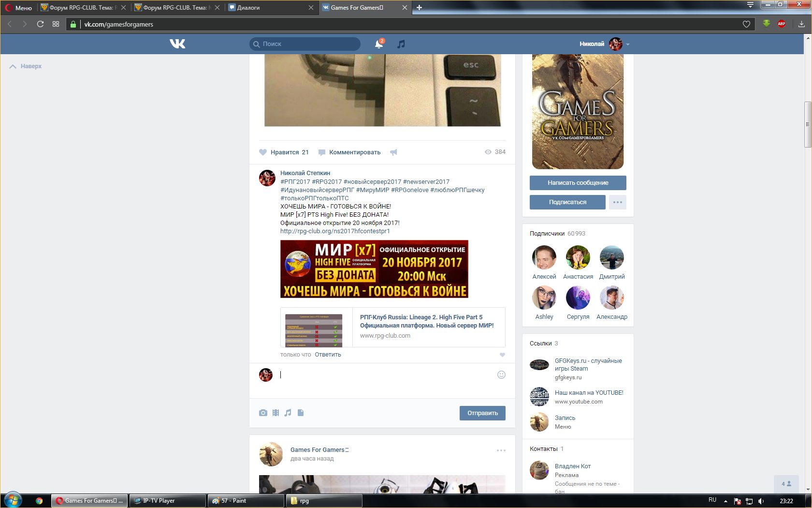812x508 pixels.
Task: Like the post via Нравится
Action: (284, 152)
